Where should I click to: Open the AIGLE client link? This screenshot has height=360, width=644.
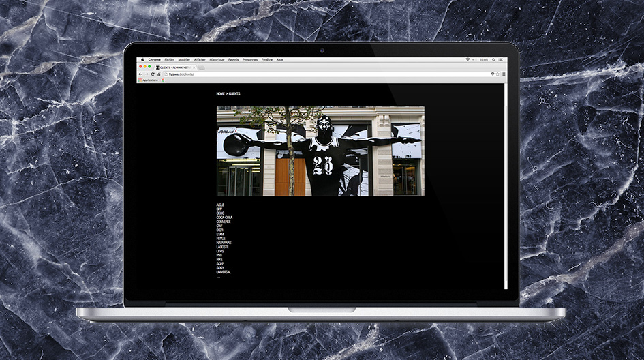[220, 205]
